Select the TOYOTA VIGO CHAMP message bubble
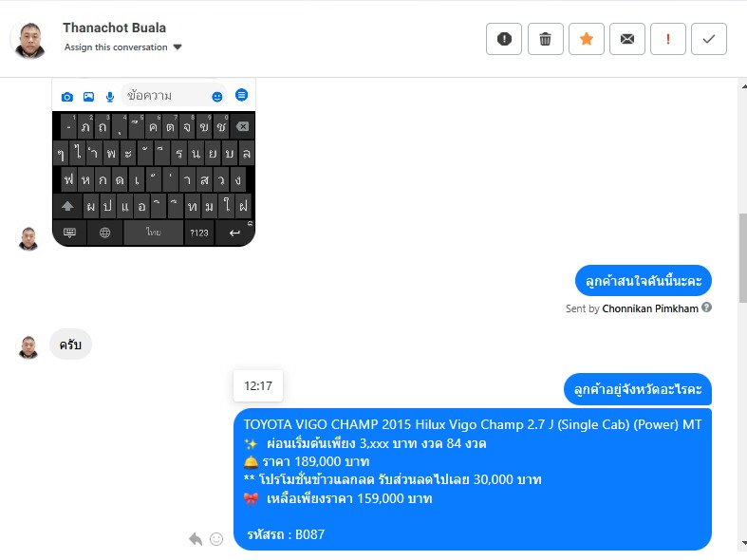Image resolution: width=747 pixels, height=560 pixels. click(x=473, y=479)
